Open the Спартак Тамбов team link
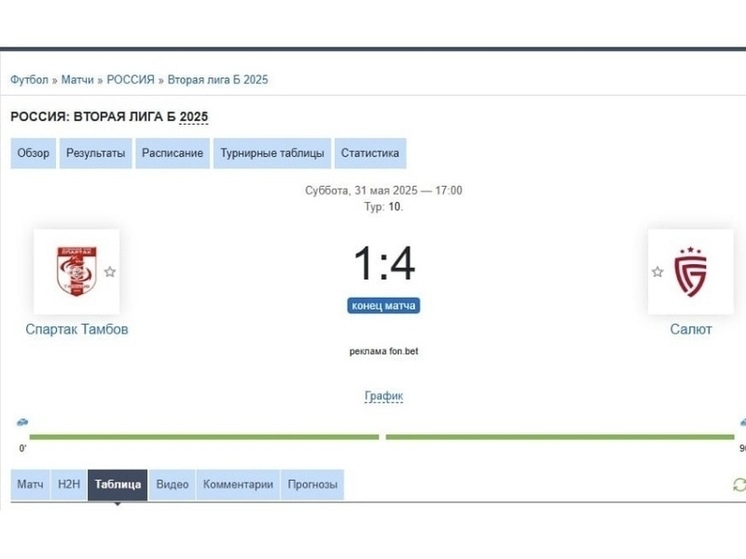The width and height of the screenshot is (746, 559). pos(77,329)
